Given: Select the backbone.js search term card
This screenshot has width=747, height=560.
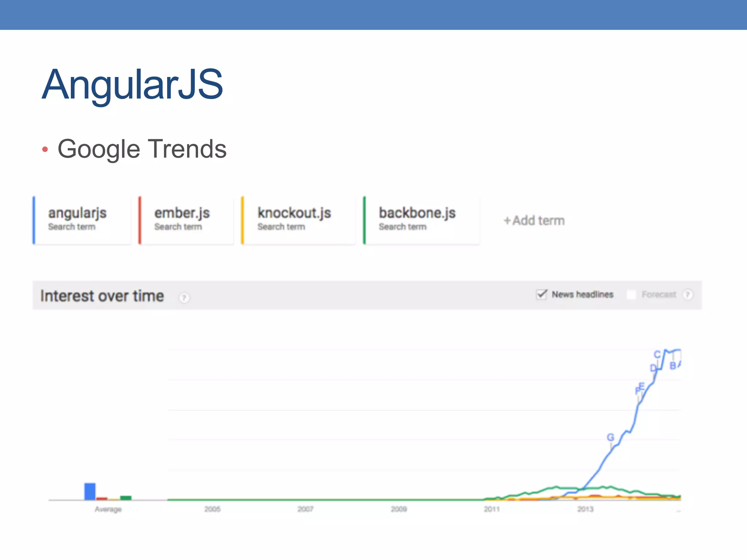Looking at the screenshot, I should click(421, 220).
